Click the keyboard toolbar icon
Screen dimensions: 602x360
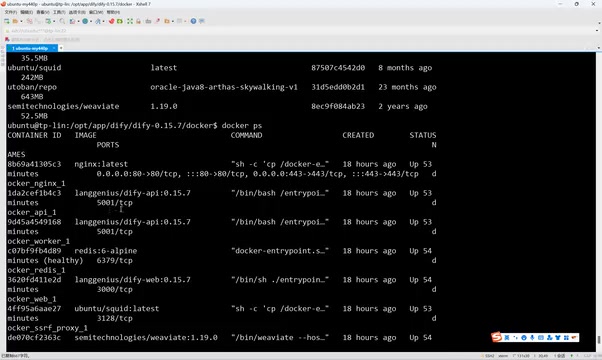click(x=148, y=21)
